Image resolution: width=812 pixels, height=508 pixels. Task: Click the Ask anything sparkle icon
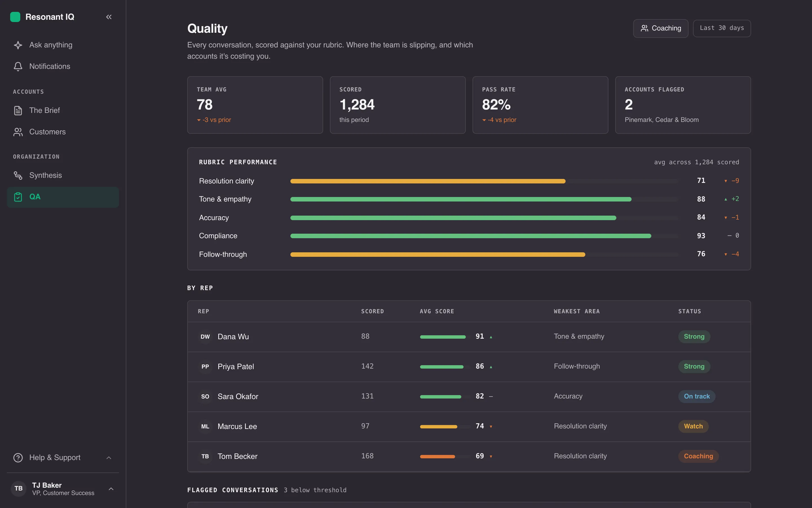pyautogui.click(x=18, y=45)
